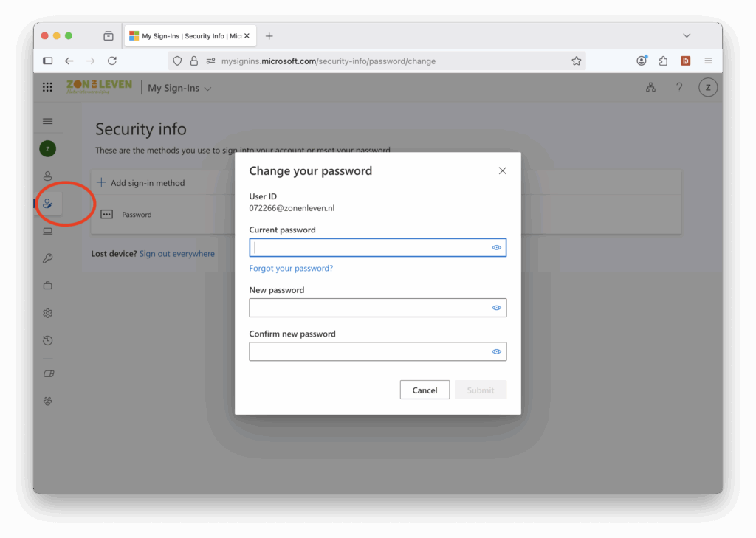Open the organization chart icon in header

(x=651, y=87)
